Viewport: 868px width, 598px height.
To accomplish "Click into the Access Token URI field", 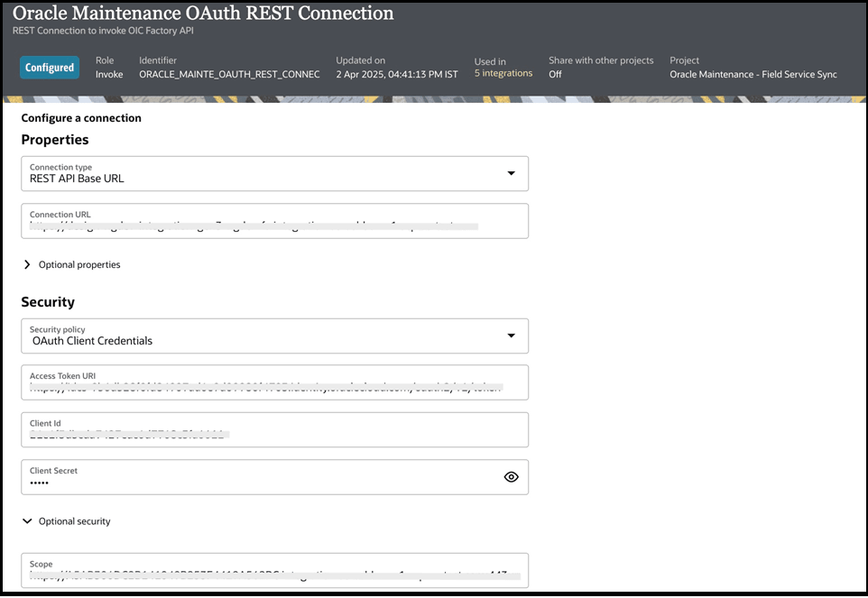I will coord(274,382).
